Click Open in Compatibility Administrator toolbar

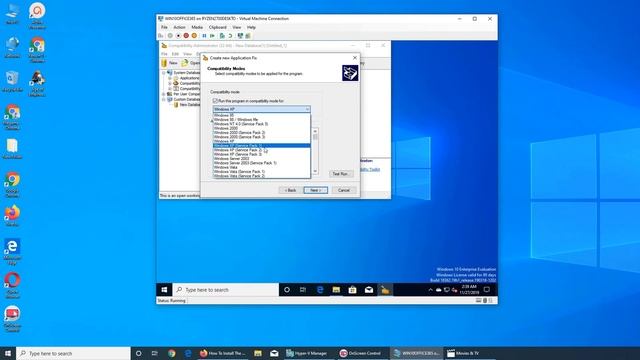point(191,63)
